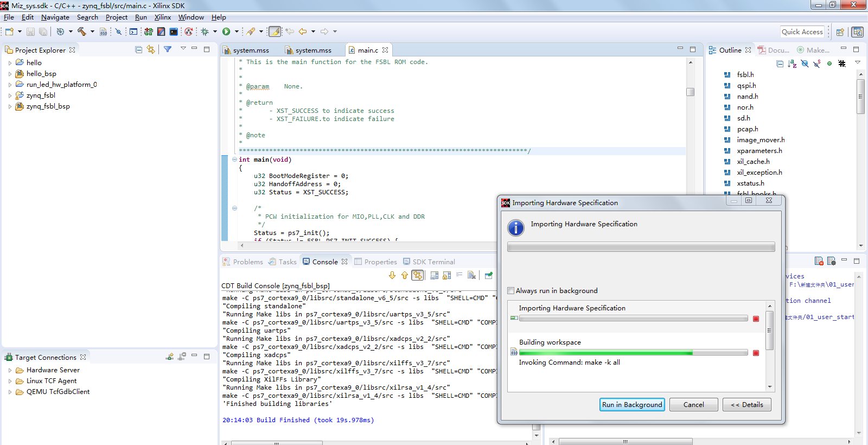Click the Console Previous Error up arrow
This screenshot has width=868, height=445.
pyautogui.click(x=405, y=276)
